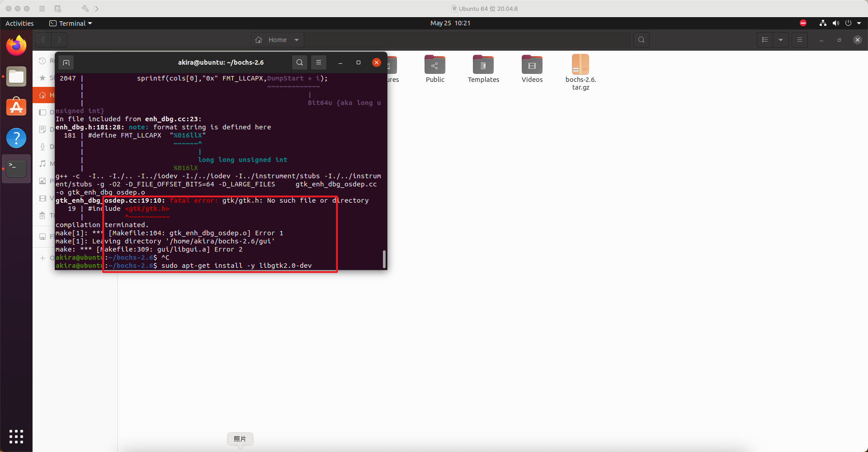868x452 pixels.
Task: Click the Starred star icon in Files sidebar
Action: pos(42,78)
